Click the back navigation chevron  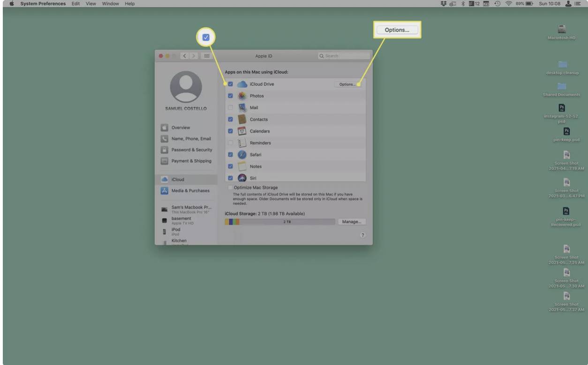click(184, 55)
